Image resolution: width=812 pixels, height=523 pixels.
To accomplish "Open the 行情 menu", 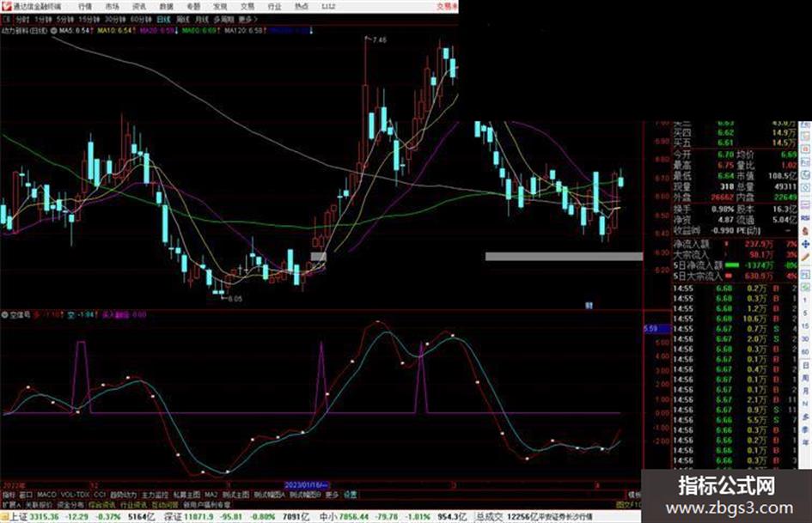I will [85, 7].
